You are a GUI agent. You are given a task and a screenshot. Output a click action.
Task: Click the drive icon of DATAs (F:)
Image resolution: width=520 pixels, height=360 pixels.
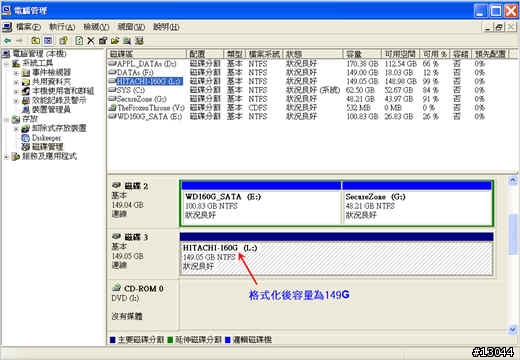click(112, 72)
